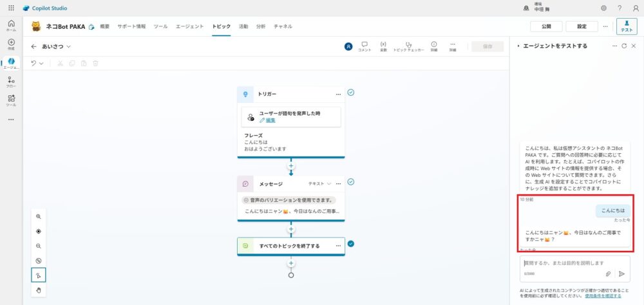Click the メッセージ node chat icon
Image resolution: width=644 pixels, height=305 pixels.
point(245,184)
